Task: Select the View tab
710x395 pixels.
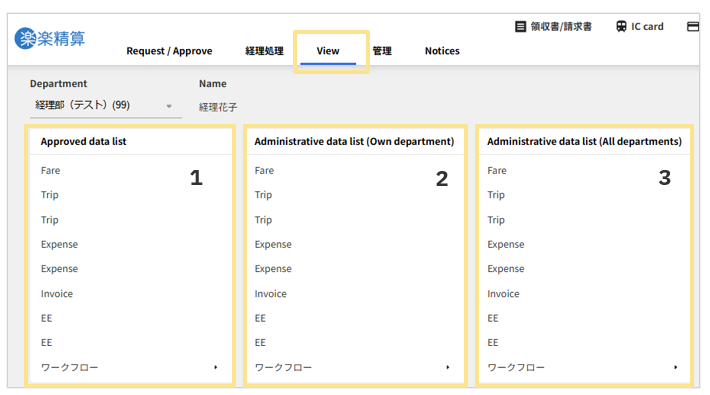Action: (x=328, y=51)
